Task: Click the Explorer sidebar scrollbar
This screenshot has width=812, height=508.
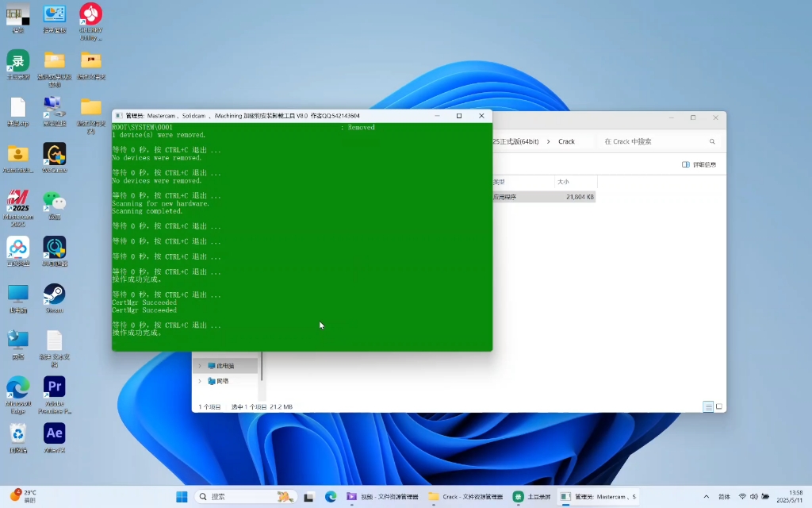Action: point(262,366)
